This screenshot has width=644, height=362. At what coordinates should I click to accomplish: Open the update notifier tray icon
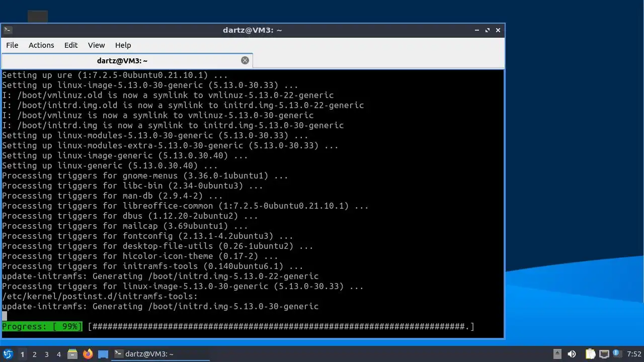pyautogui.click(x=617, y=353)
